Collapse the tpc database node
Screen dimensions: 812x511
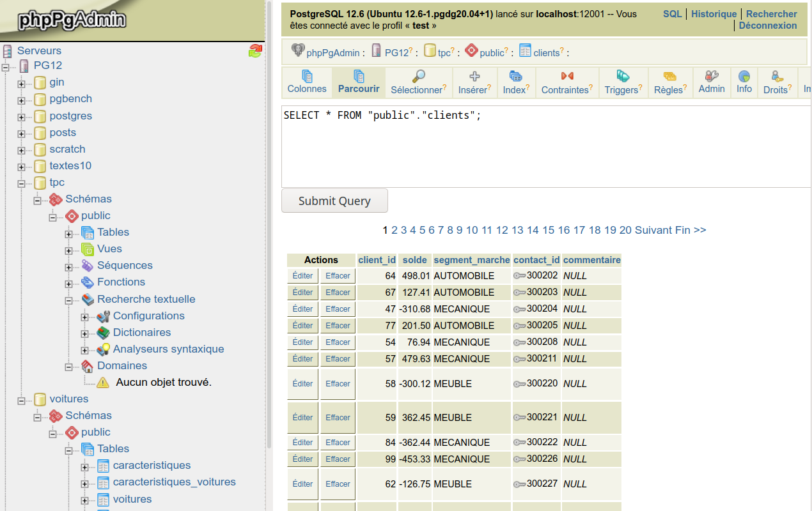pyautogui.click(x=21, y=183)
